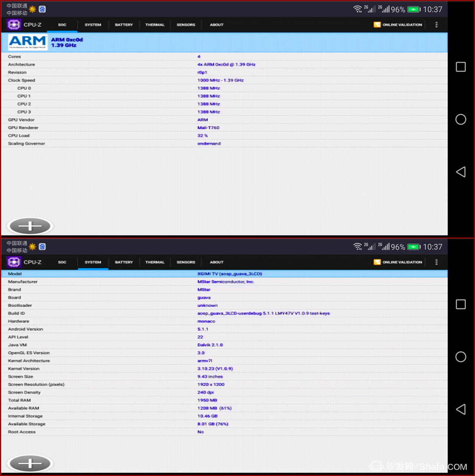Click ONLINE VALIDATION in the upper screen
The image size is (475, 476).
click(x=398, y=25)
